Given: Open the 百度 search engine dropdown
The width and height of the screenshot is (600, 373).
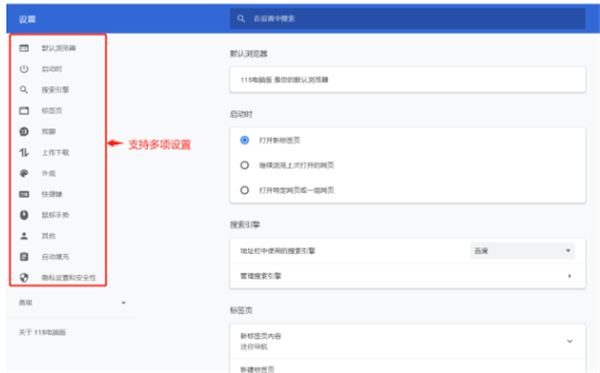Looking at the screenshot, I should [x=522, y=251].
